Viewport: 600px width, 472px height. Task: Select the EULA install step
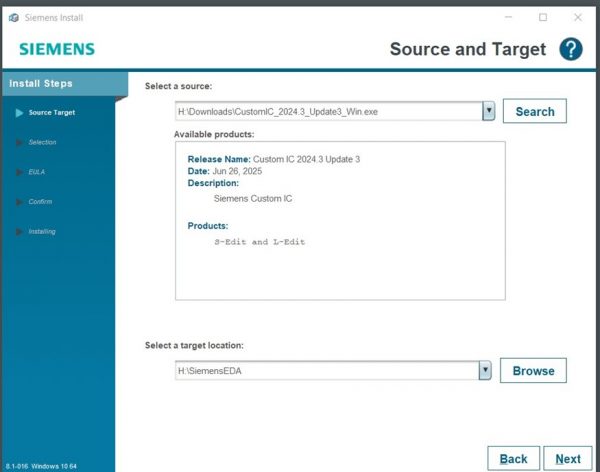point(36,172)
